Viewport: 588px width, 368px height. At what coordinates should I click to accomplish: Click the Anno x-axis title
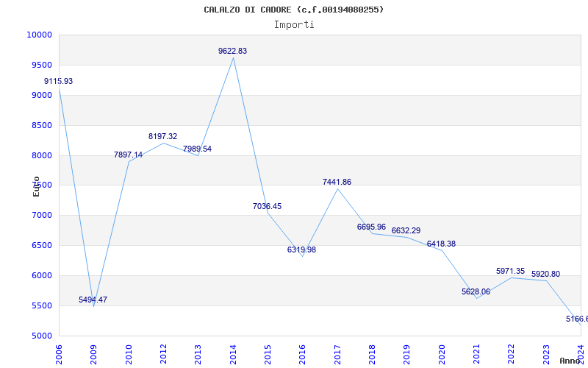[570, 361]
